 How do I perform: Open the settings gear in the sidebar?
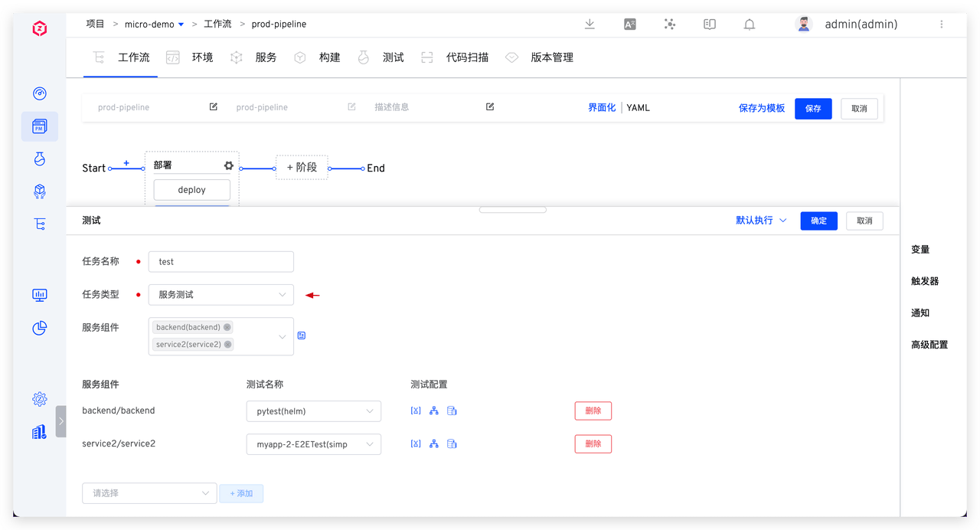coord(39,399)
